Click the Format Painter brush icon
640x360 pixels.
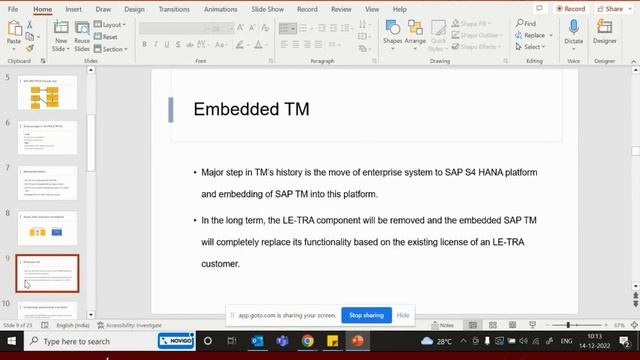pyautogui.click(x=30, y=48)
